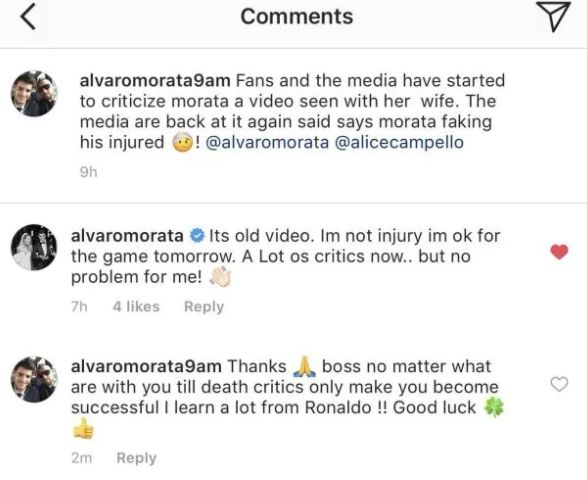Viewport: 587px width, 480px height.
Task: Open the direct share paper plane icon
Action: [x=554, y=16]
